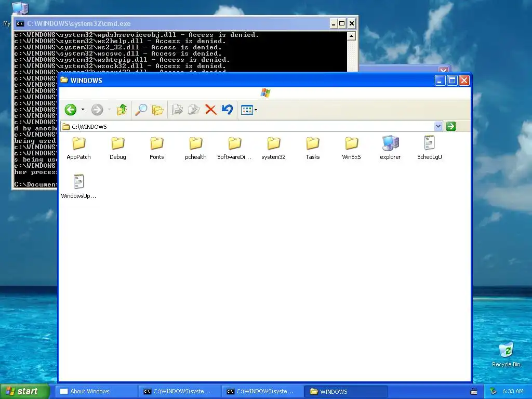Expand the address bar dropdown arrow
This screenshot has width=532, height=399.
[x=438, y=126]
